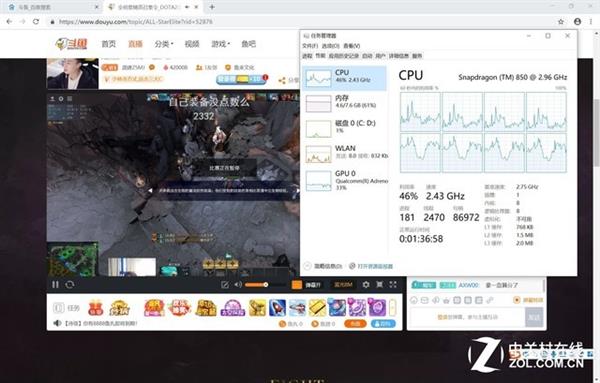Screen dimensions: 600x383
Task: Open the 文件(F) menu in Task Manager
Action: [310, 46]
